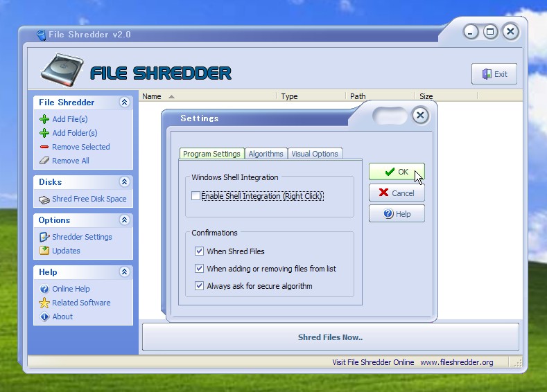This screenshot has width=547, height=392.
Task: Click the File Shredder hard drive logo
Action: [x=62, y=70]
